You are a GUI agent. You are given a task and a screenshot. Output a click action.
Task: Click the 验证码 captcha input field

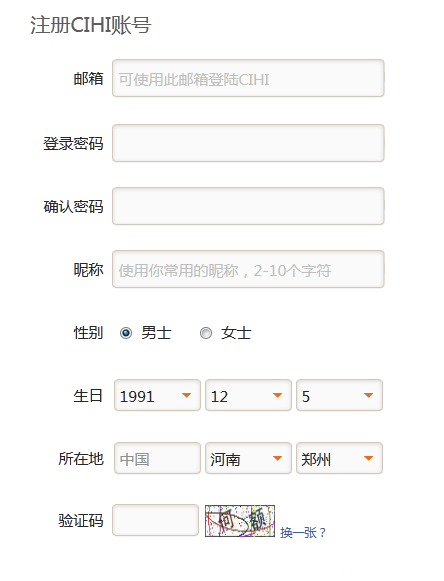(x=155, y=520)
